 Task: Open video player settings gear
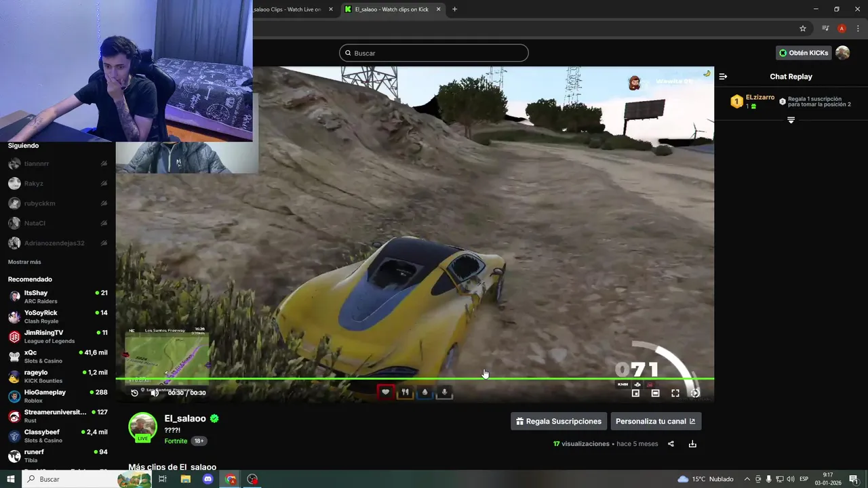tap(695, 393)
